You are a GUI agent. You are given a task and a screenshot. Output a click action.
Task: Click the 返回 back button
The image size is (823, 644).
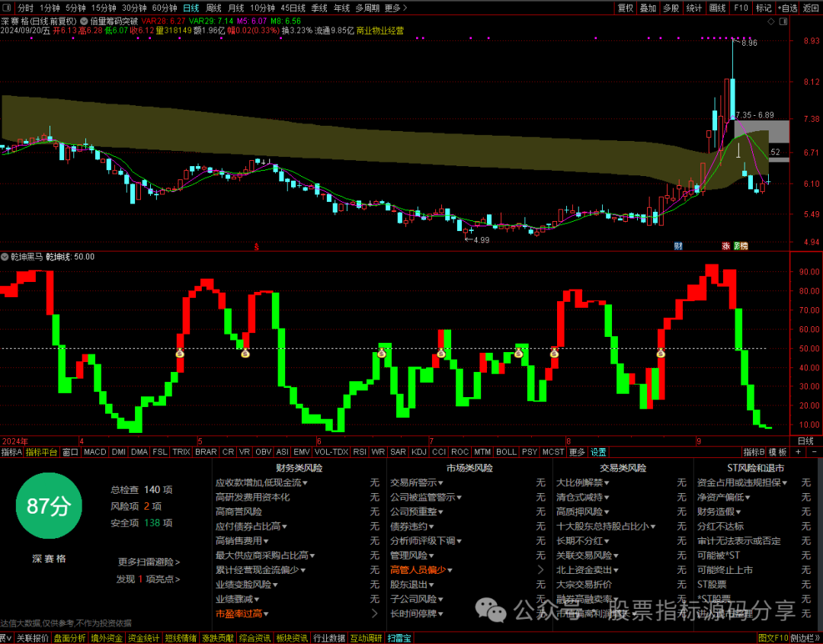811,8
